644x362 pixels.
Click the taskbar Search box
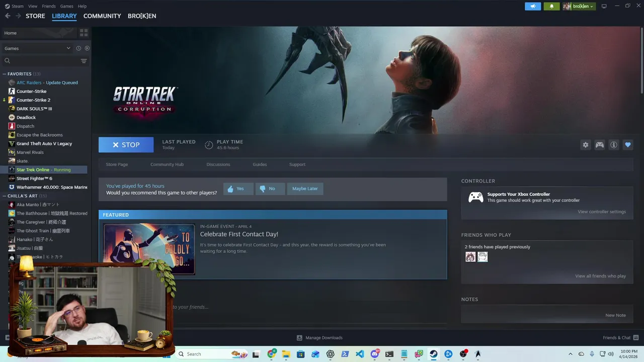[213, 354]
